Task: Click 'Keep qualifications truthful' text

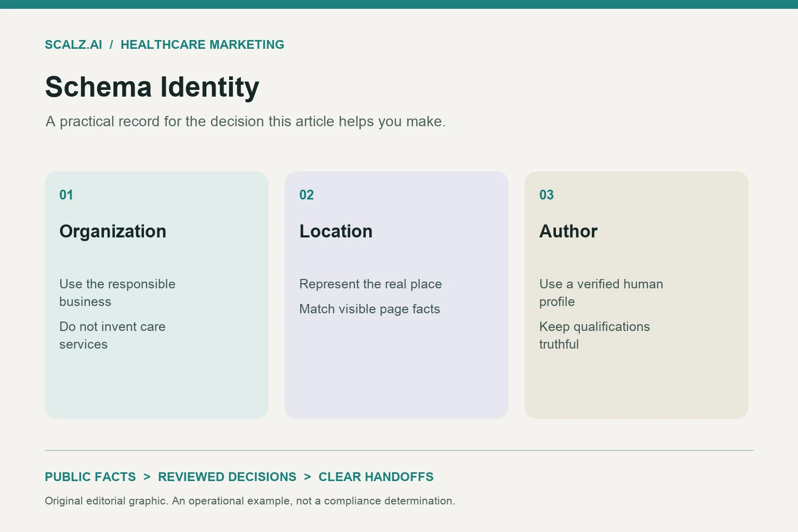Action: tap(594, 336)
